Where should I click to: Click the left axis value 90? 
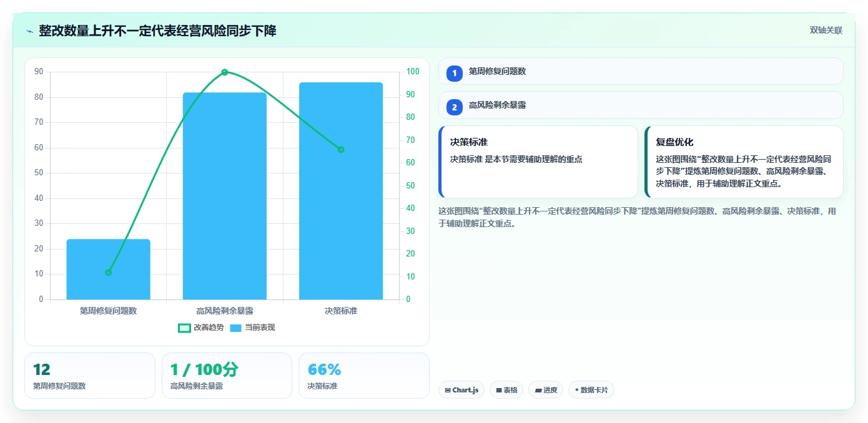(39, 72)
